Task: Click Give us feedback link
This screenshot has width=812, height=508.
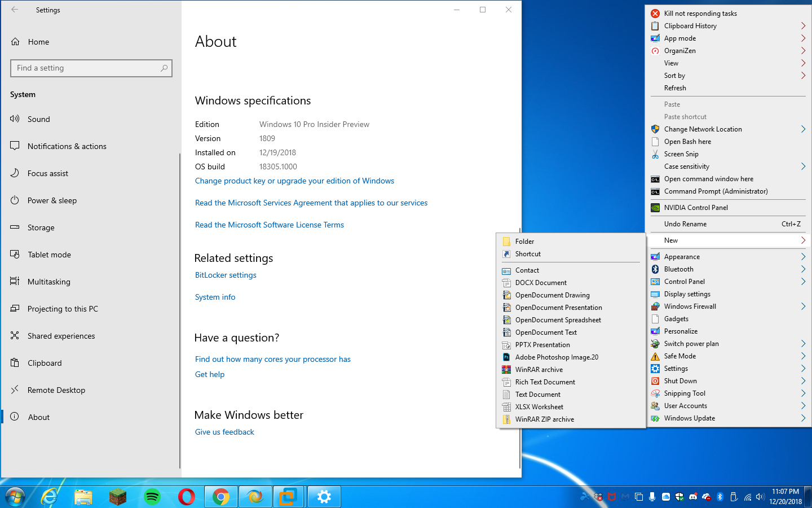Action: pos(224,432)
